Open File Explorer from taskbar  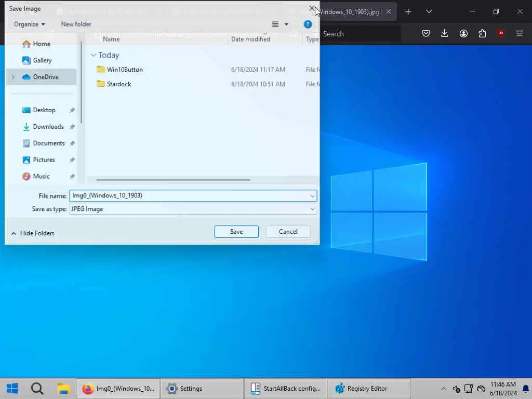(63, 389)
